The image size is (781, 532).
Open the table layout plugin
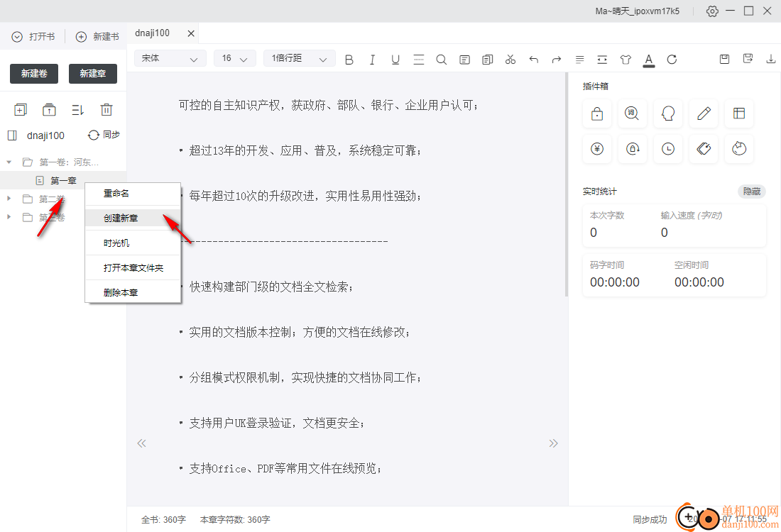(739, 113)
